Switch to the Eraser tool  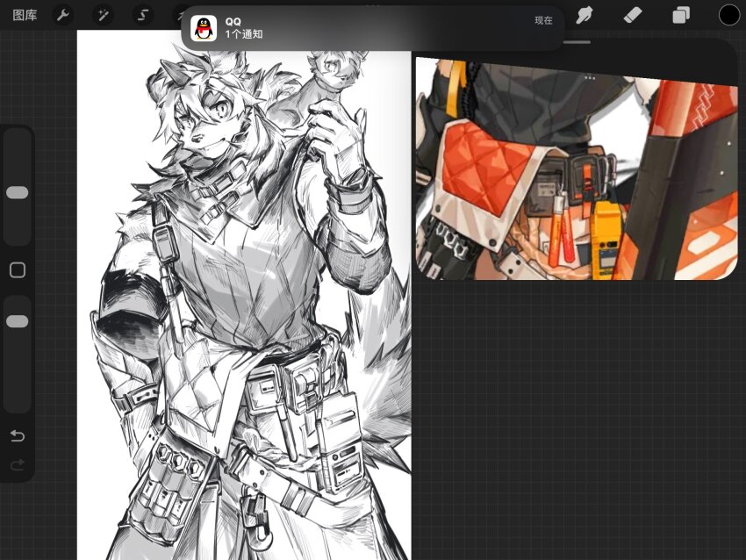632,14
